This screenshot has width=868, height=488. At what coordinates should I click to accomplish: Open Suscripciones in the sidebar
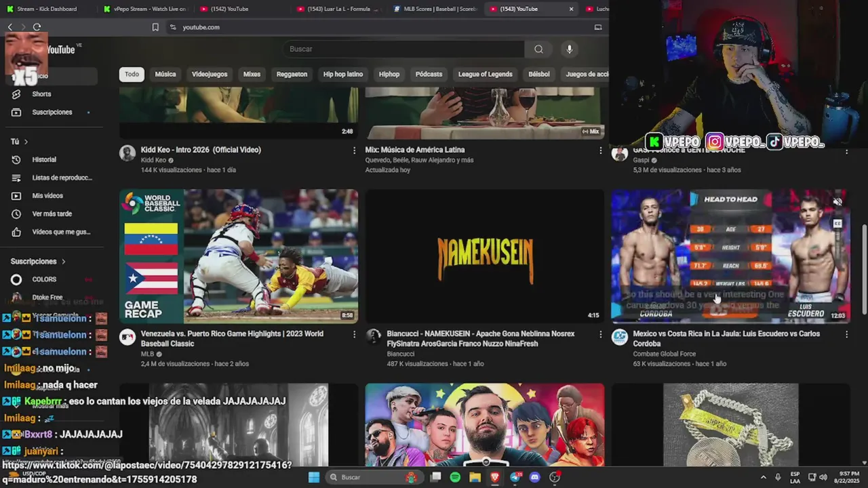(x=52, y=112)
